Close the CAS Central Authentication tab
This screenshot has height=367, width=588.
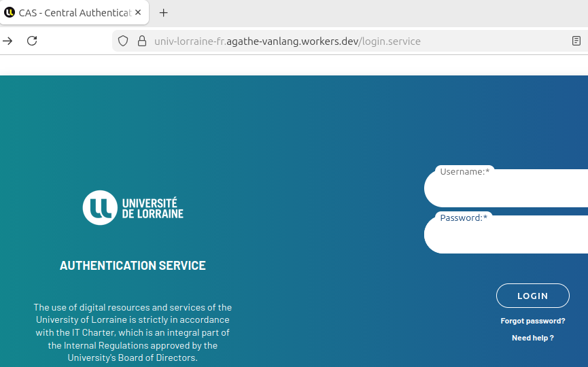138,12
